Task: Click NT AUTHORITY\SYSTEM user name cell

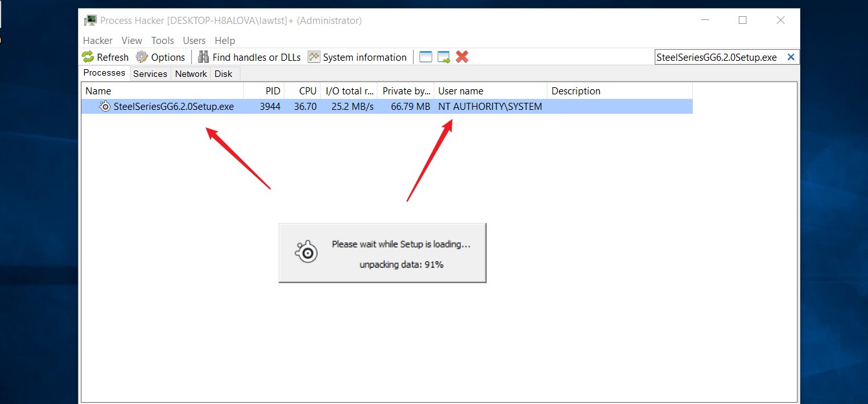Action: click(490, 107)
